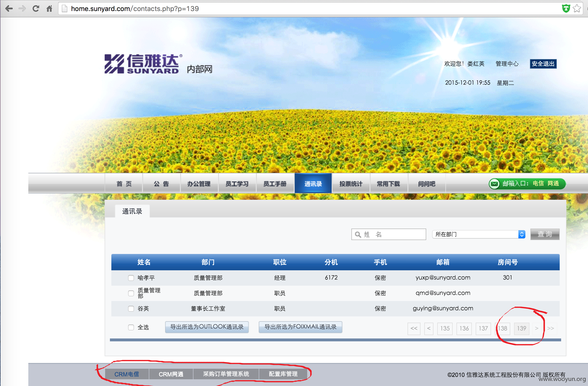Open the 投票统计 nav tab
This screenshot has width=588, height=386.
(x=351, y=184)
